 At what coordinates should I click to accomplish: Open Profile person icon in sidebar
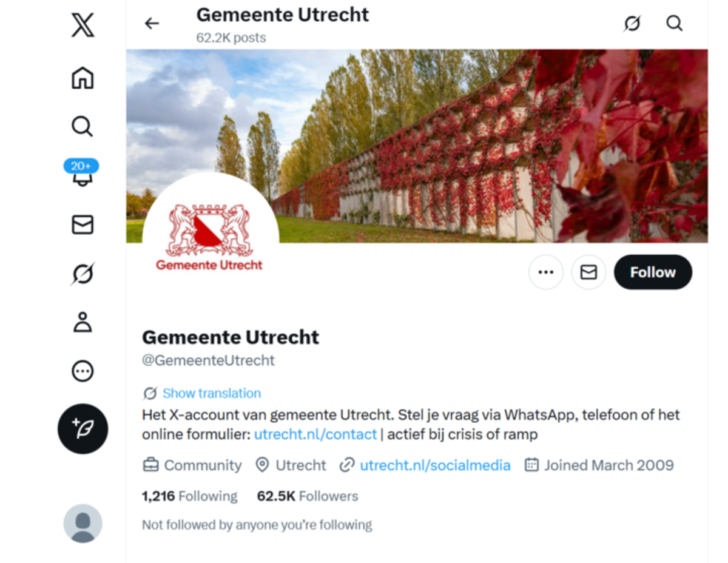coord(83,322)
